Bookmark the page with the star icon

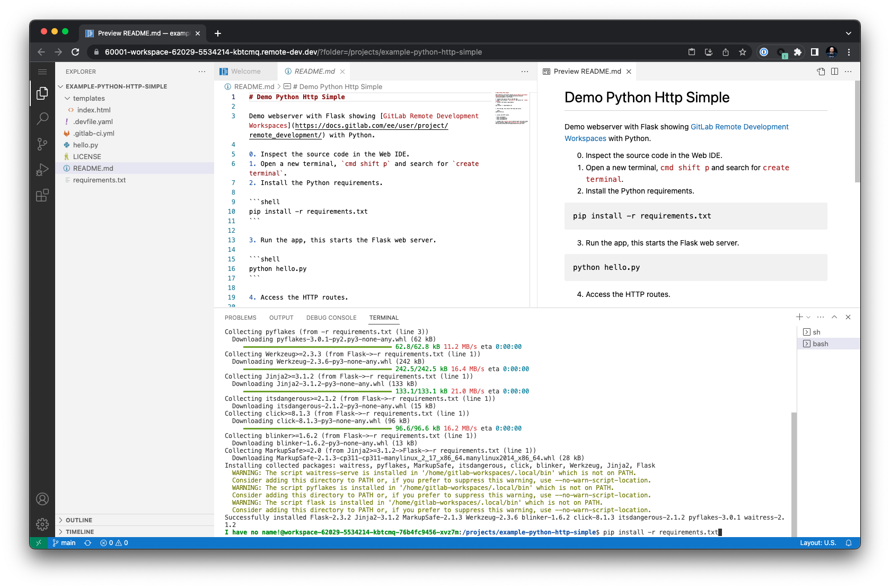click(x=743, y=52)
